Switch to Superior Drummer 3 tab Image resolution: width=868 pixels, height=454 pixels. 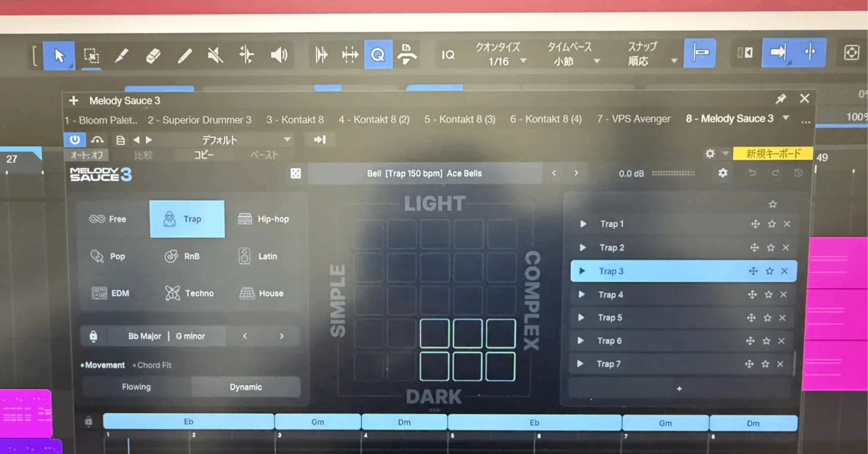pyautogui.click(x=199, y=120)
